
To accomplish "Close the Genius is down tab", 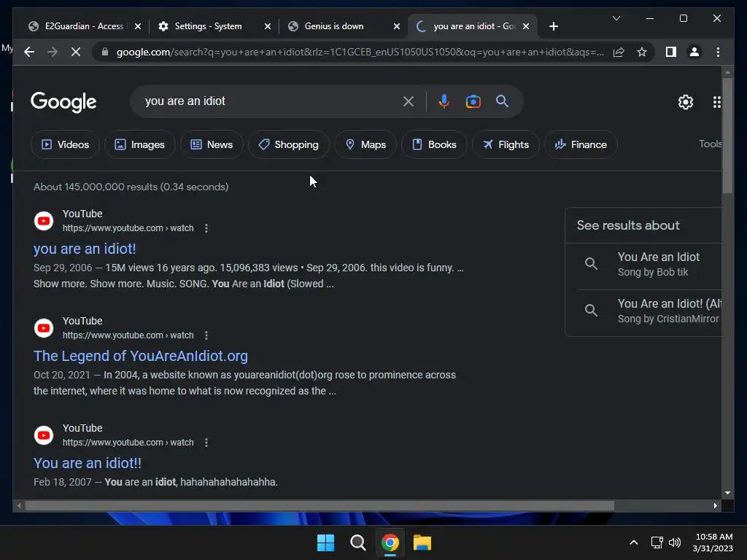I will [396, 26].
